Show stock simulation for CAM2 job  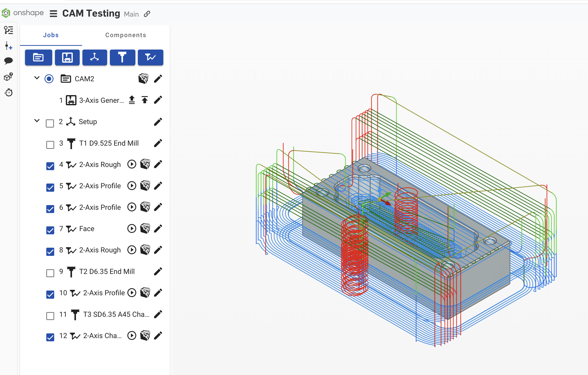click(x=143, y=79)
